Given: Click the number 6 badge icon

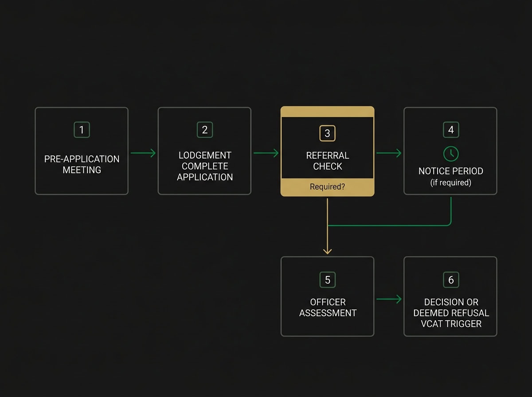Looking at the screenshot, I should click(x=450, y=280).
